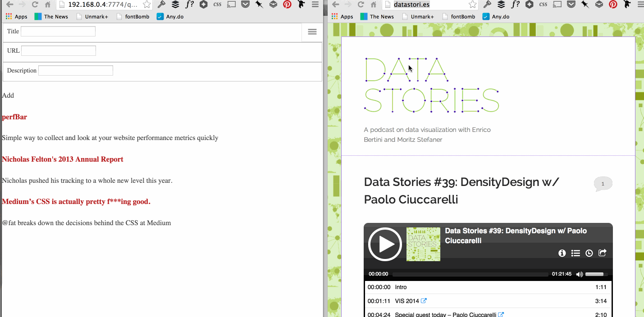Save to Pocket from the left browser window
644x317 pixels.
point(245,5)
